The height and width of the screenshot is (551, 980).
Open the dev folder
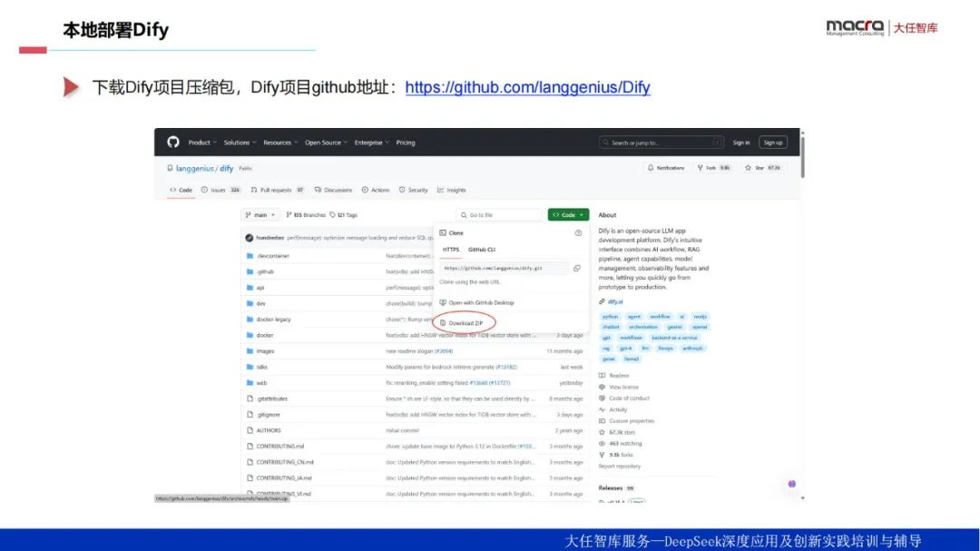coord(260,303)
